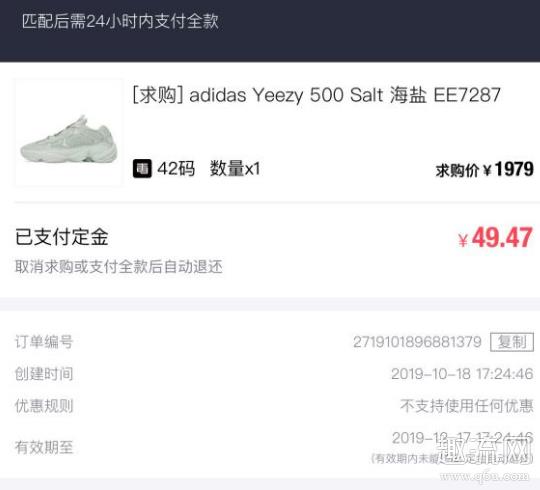Viewport: 540px width, 490px height.
Task: Tap the 优惠规则 row label
Action: pyautogui.click(x=44, y=406)
